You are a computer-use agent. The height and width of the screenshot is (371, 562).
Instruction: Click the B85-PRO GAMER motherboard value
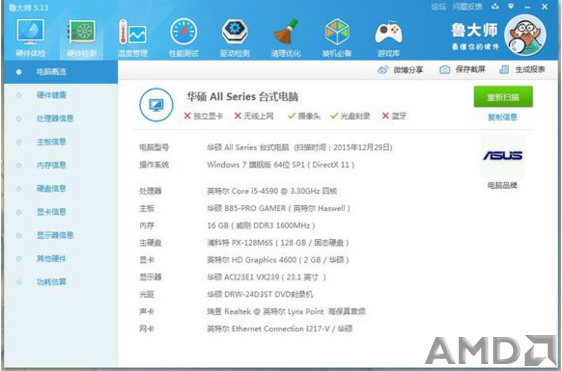tap(278, 208)
